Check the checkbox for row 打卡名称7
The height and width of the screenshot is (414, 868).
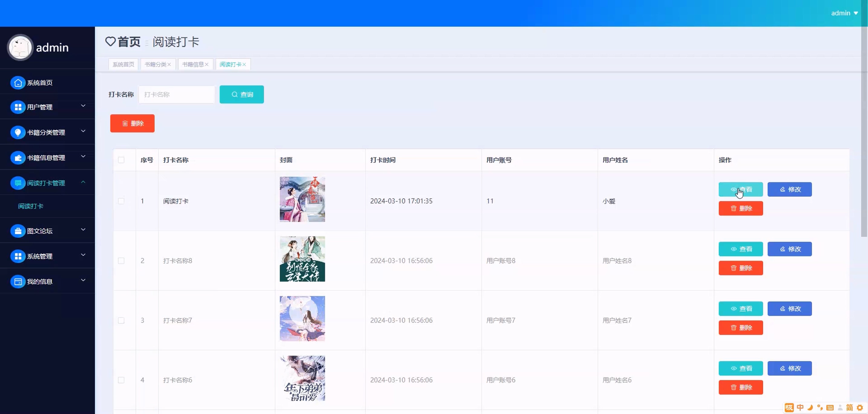tap(121, 320)
